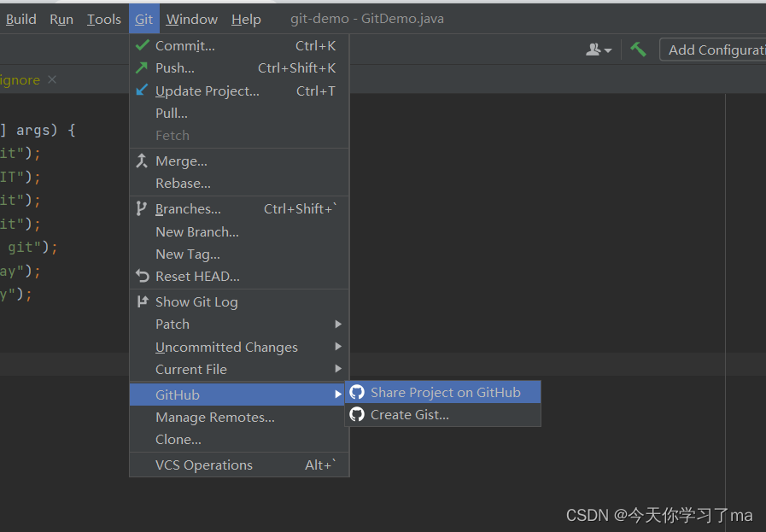The image size is (766, 532).
Task: Click the Show Git Log icon
Action: (142, 301)
